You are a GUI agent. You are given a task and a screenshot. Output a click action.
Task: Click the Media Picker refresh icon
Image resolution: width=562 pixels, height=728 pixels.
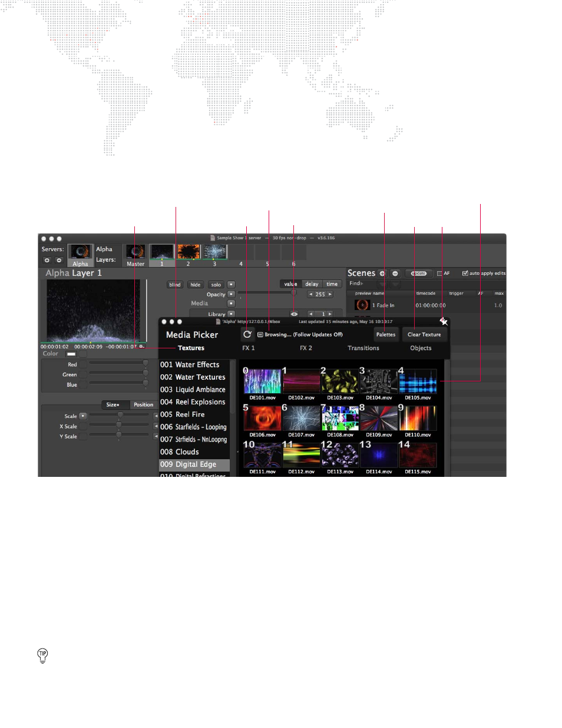(247, 334)
